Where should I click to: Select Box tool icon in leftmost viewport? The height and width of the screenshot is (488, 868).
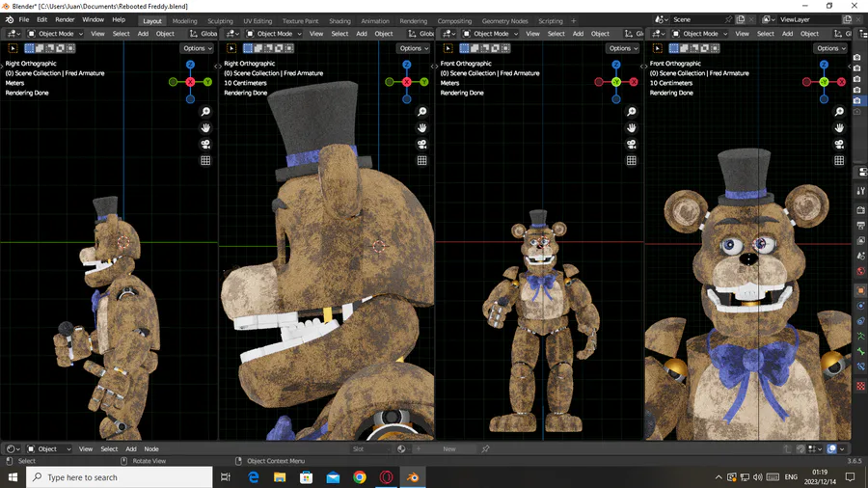(x=13, y=48)
